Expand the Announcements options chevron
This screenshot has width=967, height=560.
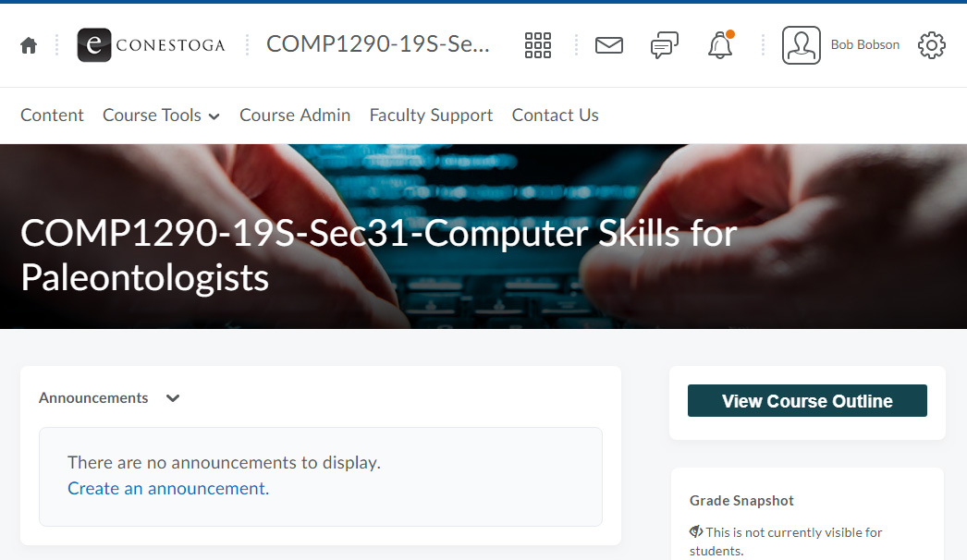(173, 398)
